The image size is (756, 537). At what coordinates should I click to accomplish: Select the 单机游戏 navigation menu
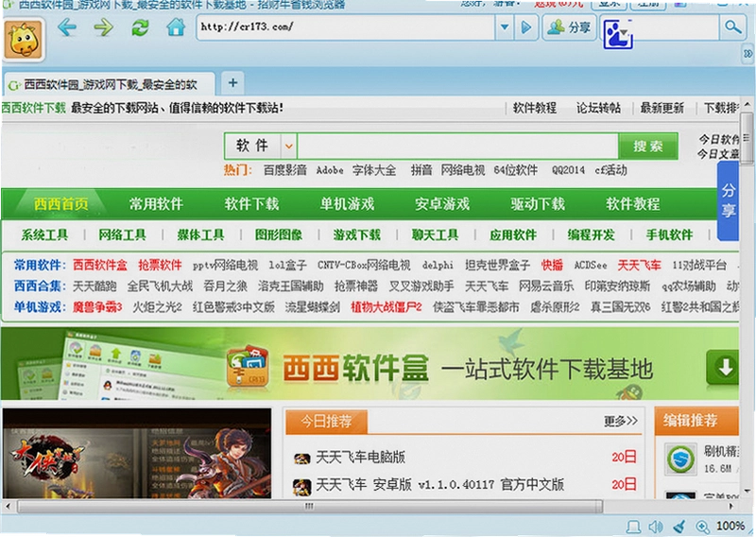[347, 204]
